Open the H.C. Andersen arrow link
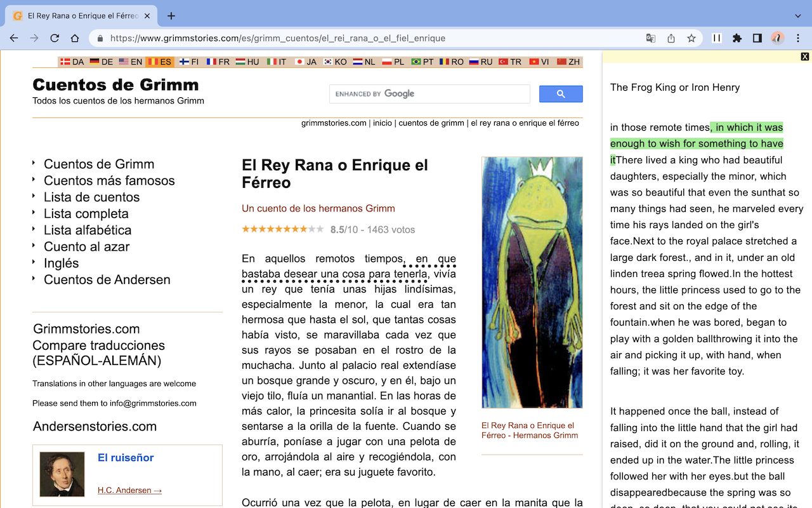The image size is (812, 508). click(129, 490)
